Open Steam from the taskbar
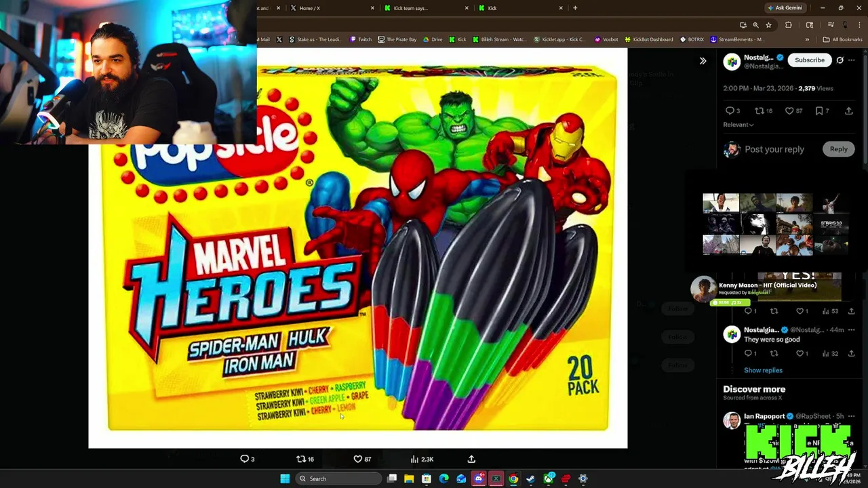 pyautogui.click(x=531, y=479)
